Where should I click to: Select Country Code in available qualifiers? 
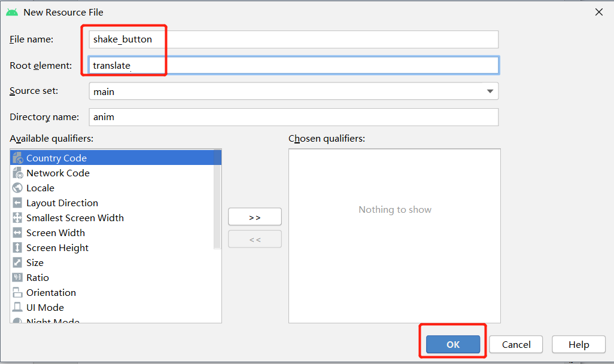pyautogui.click(x=115, y=158)
